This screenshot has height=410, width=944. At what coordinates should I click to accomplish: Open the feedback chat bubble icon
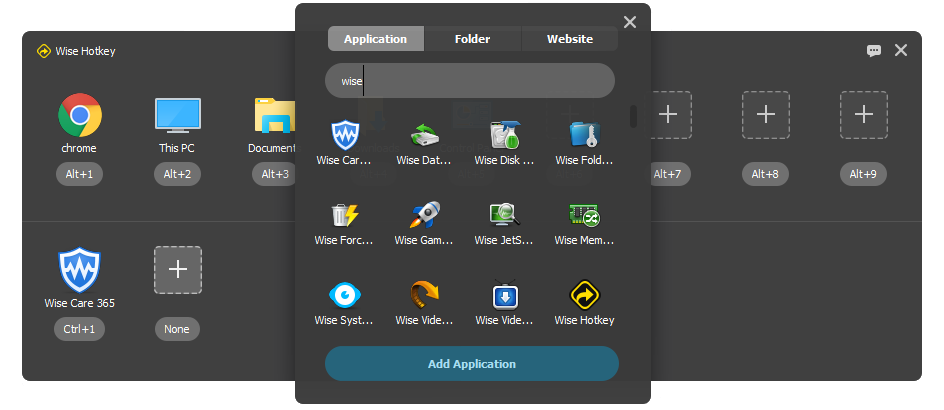point(874,51)
